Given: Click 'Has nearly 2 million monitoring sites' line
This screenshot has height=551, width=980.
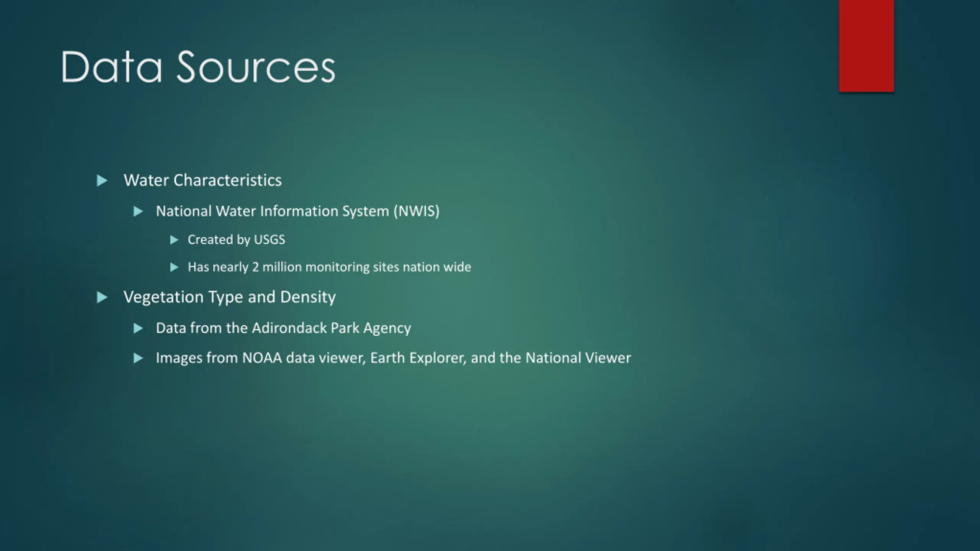Looking at the screenshot, I should pyautogui.click(x=329, y=267).
